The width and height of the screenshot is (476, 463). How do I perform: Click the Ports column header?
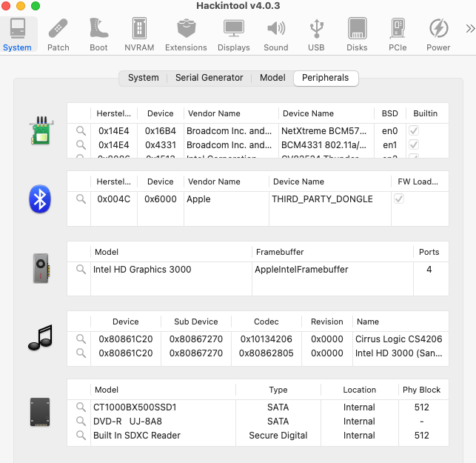pos(429,252)
